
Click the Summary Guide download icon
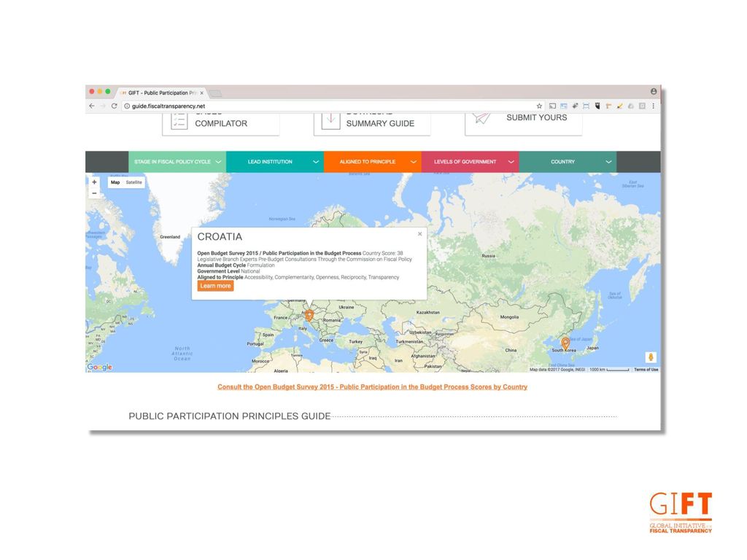330,121
